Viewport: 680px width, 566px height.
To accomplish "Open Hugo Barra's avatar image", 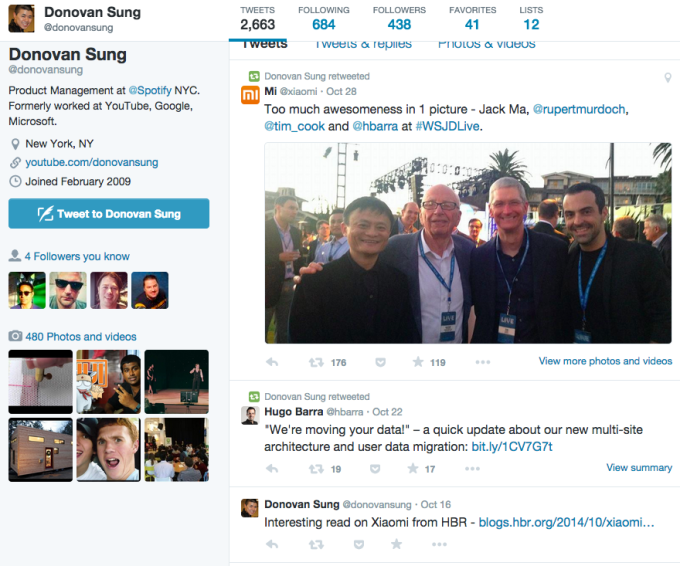I will (x=250, y=416).
